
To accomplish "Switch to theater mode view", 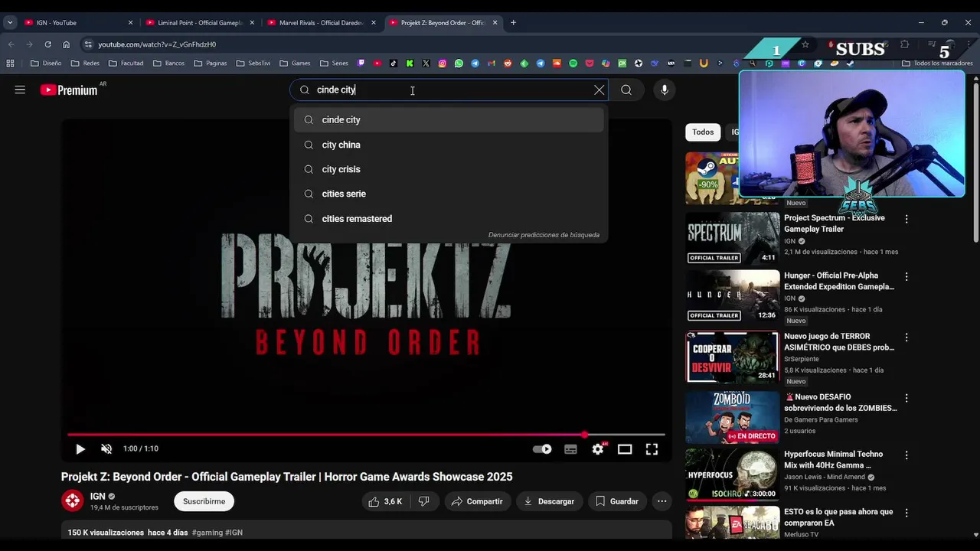I will [625, 449].
